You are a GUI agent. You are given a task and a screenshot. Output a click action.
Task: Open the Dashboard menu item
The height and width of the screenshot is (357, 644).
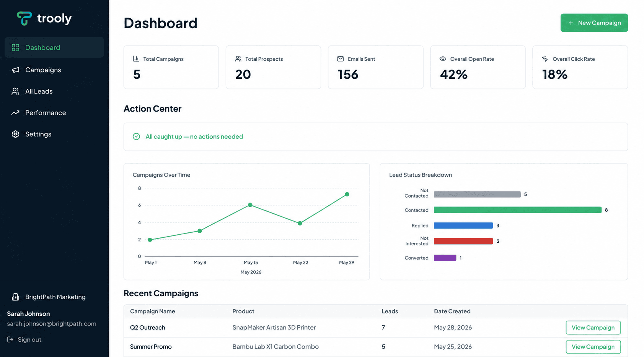click(x=54, y=47)
